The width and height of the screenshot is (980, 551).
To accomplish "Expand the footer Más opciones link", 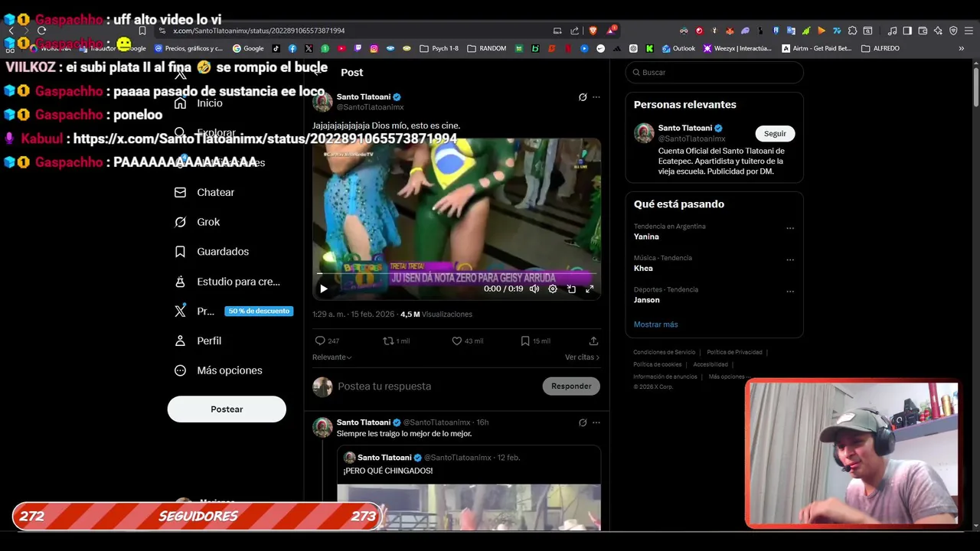I will click(730, 377).
